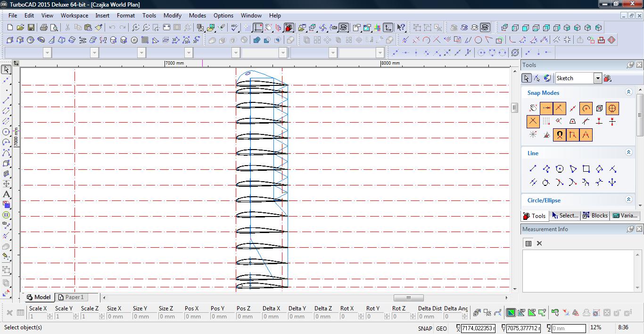Open the Modify menu
This screenshot has width=644, height=334.
173,15
